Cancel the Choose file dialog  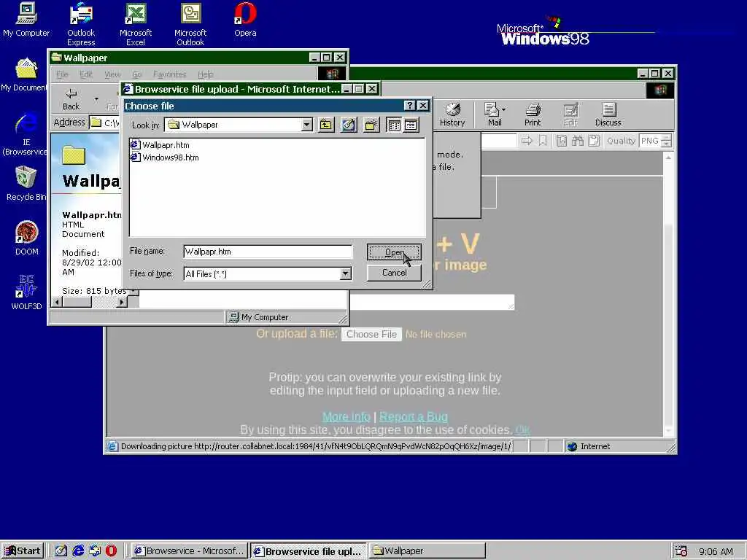pyautogui.click(x=394, y=273)
